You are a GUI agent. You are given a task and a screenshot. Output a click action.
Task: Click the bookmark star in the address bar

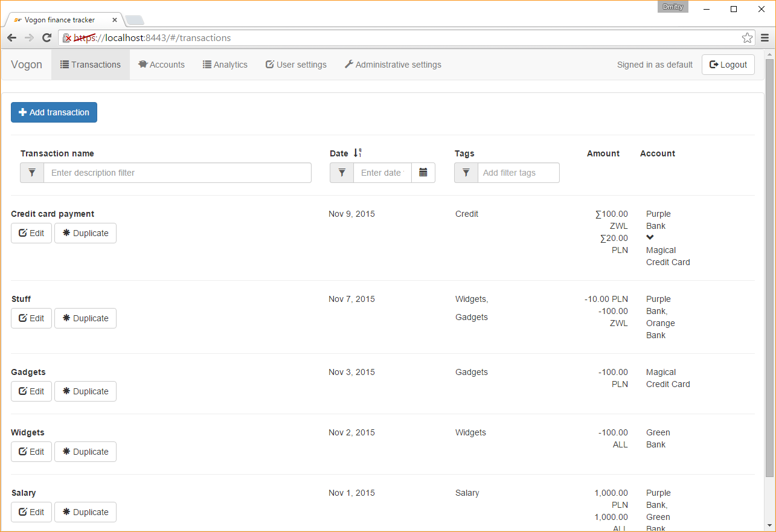tap(748, 37)
